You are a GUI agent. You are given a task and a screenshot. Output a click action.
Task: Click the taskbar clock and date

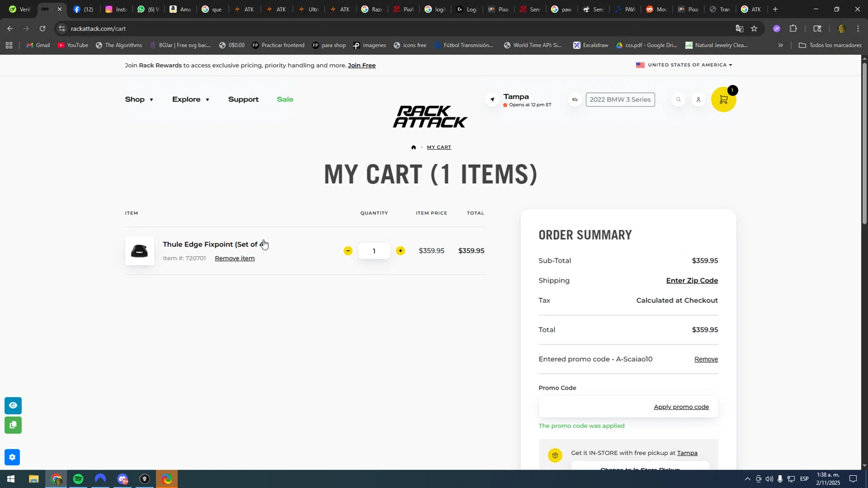828,479
